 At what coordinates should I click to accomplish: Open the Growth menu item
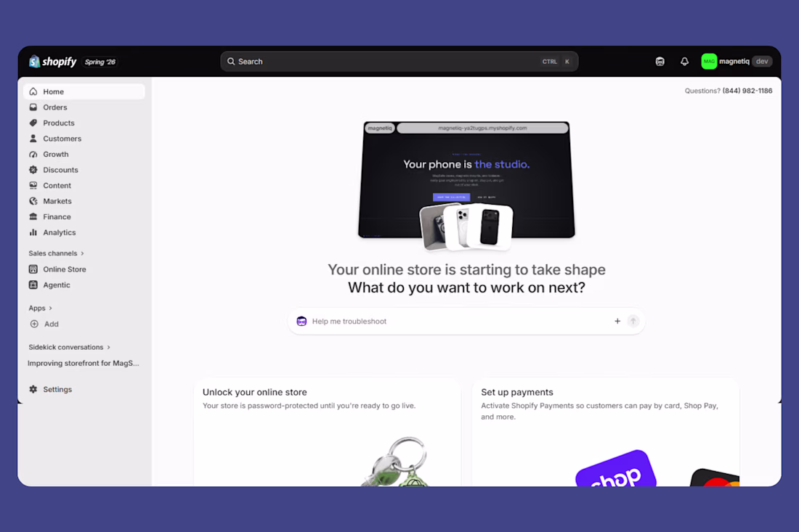[x=55, y=155]
